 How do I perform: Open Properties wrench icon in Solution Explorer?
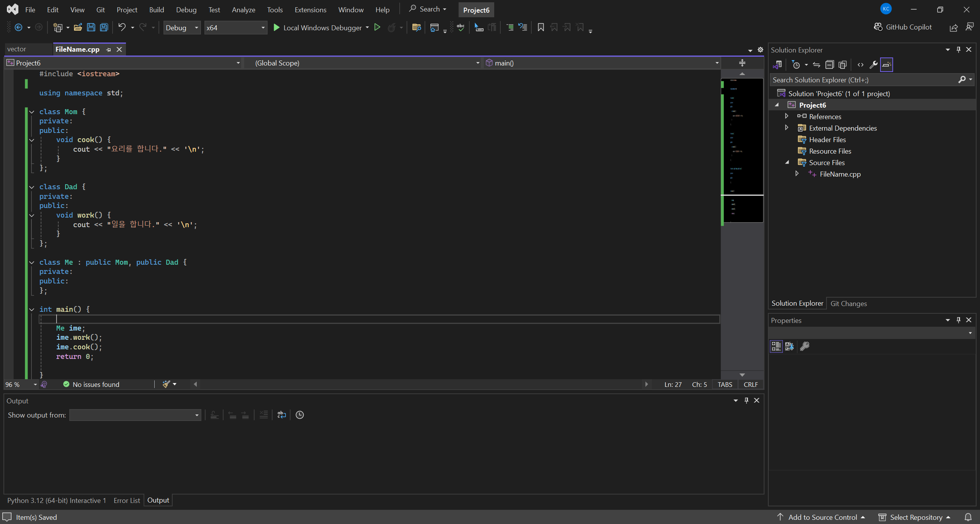873,65
